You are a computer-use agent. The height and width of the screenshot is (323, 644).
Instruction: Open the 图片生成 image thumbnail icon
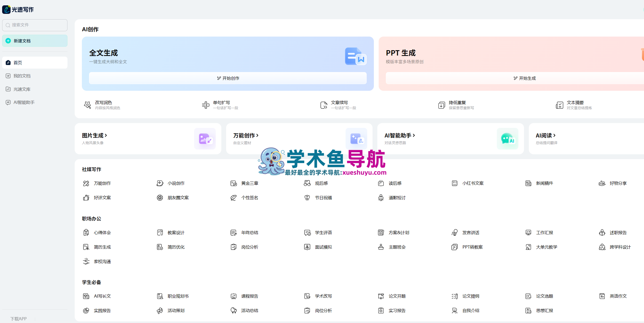tap(205, 139)
